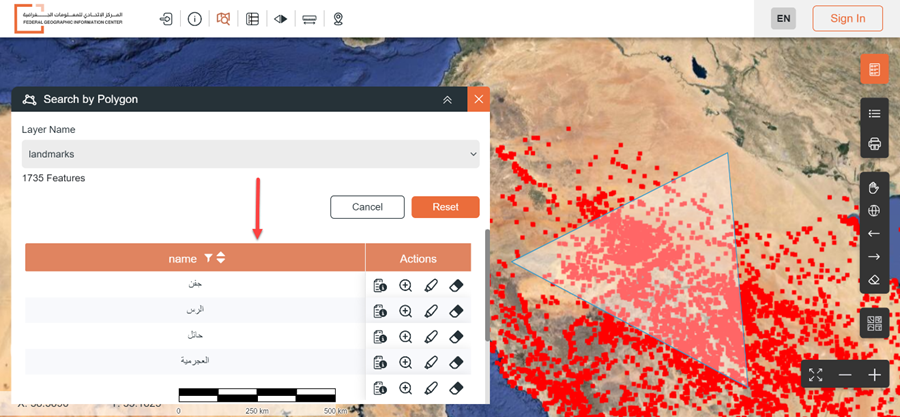Open the info icon in top toolbar
This screenshot has width=900, height=417.
(195, 19)
